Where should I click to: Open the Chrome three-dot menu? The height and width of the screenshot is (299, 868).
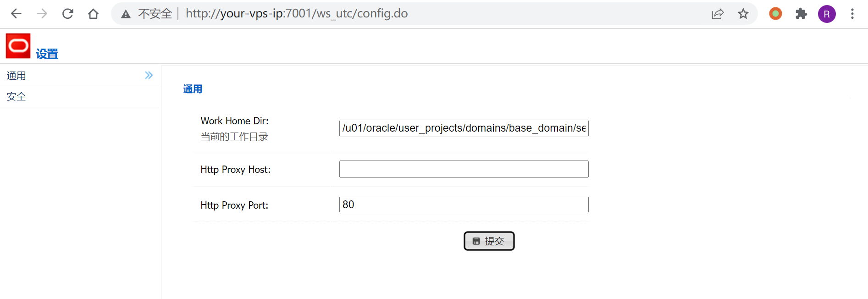(852, 14)
